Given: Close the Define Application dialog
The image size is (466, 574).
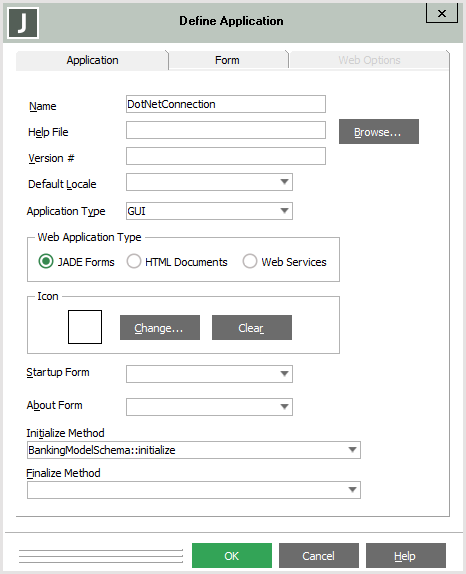Looking at the screenshot, I should coord(442,14).
